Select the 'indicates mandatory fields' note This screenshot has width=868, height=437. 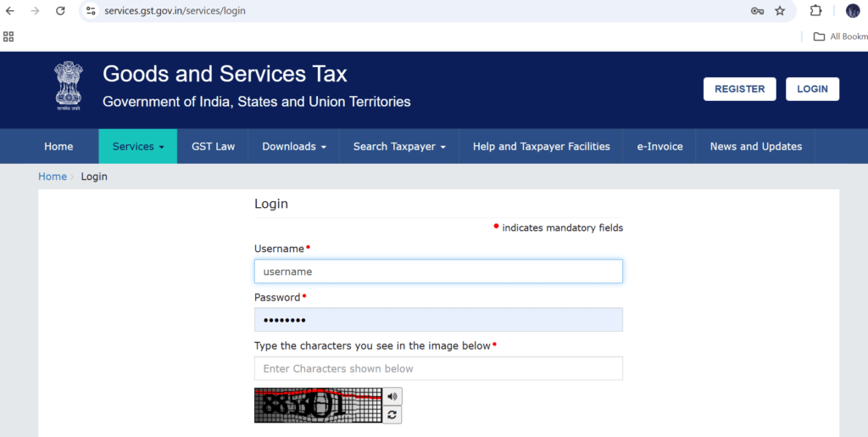(563, 227)
